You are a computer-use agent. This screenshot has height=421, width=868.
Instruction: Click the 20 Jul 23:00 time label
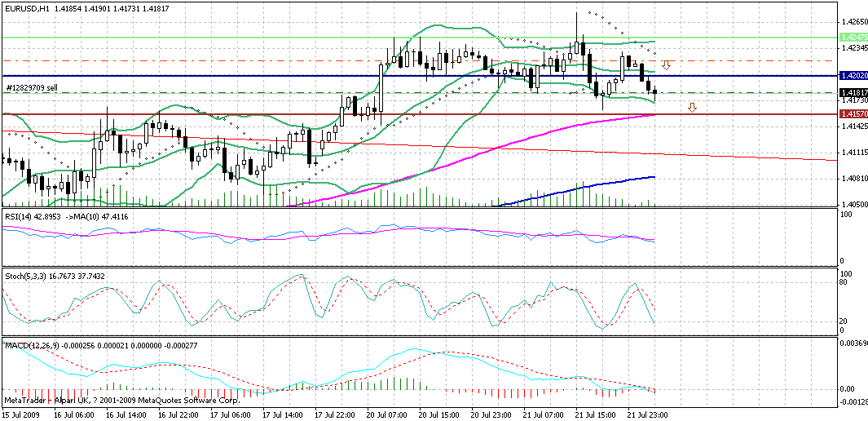[489, 414]
